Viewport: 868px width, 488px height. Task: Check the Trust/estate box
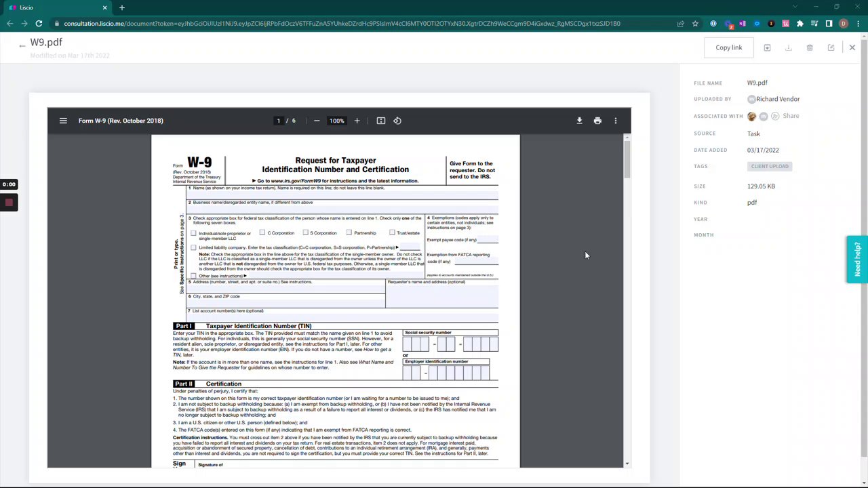pyautogui.click(x=392, y=232)
